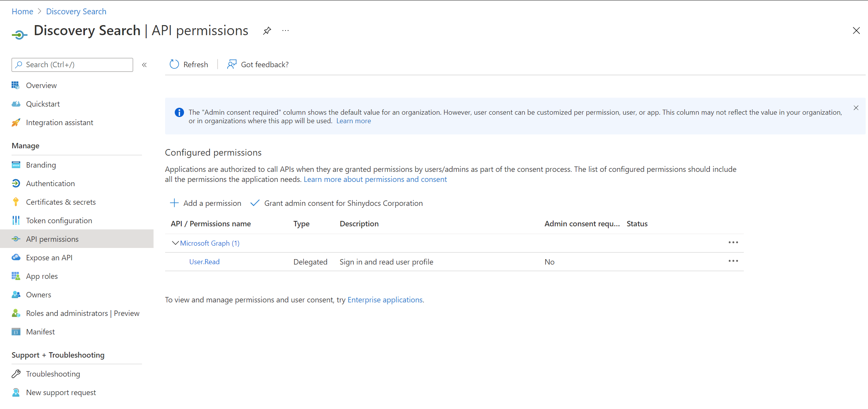868x409 pixels.
Task: Go to Certificates & secrets
Action: [61, 202]
